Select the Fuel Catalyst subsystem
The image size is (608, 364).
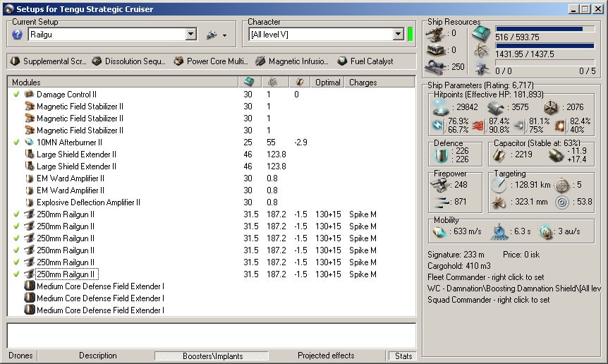click(x=365, y=61)
